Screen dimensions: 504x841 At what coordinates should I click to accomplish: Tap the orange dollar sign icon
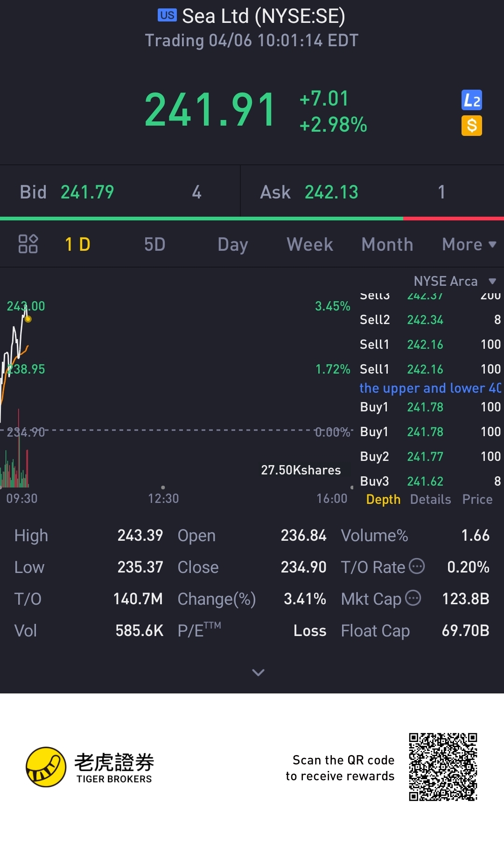(x=471, y=126)
